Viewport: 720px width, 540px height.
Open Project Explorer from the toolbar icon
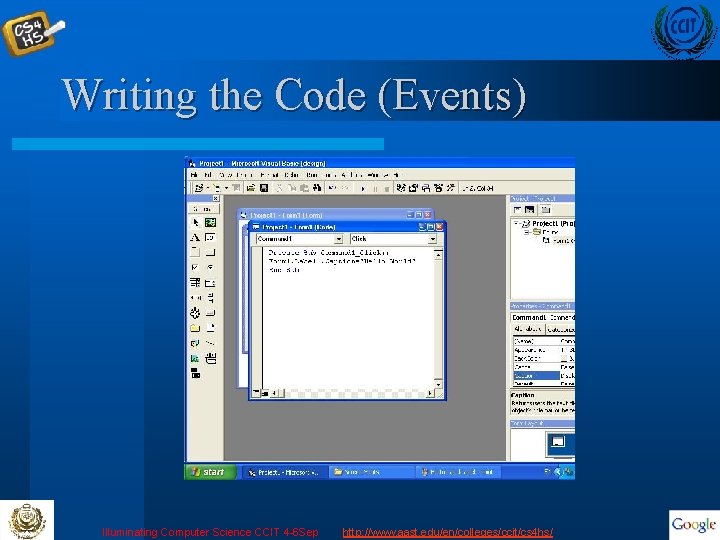click(401, 188)
